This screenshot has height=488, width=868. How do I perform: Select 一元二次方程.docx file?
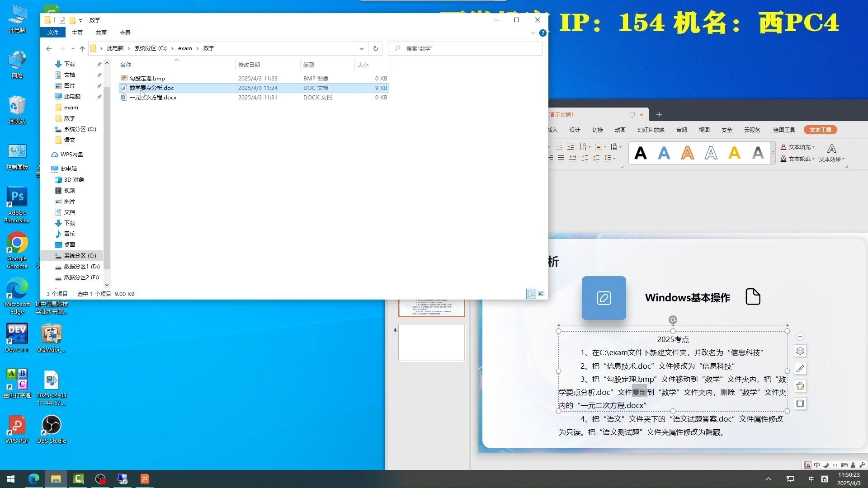tap(254, 98)
